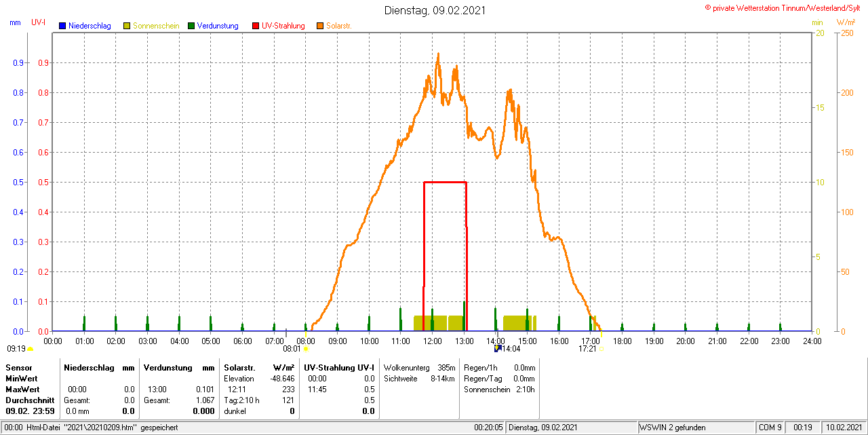Select the Sonnenschein legend label

click(x=156, y=26)
